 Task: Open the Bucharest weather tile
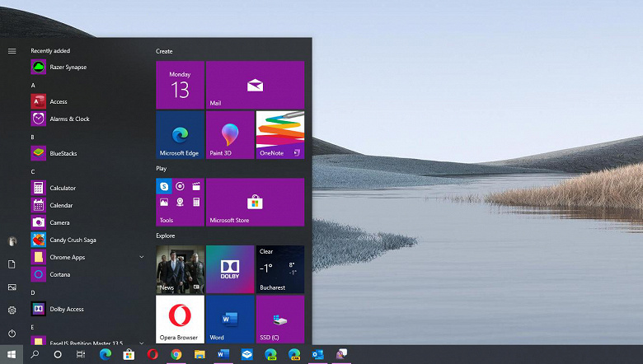(280, 269)
